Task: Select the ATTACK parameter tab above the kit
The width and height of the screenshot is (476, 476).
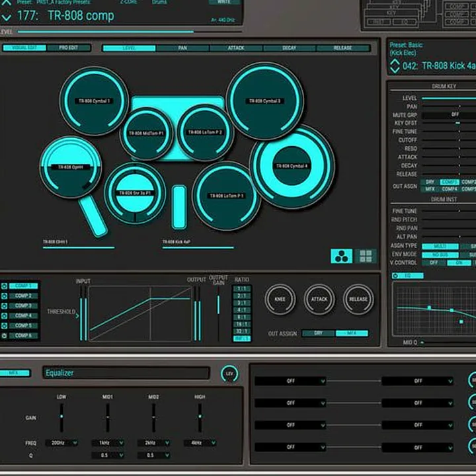Action: [x=236, y=48]
